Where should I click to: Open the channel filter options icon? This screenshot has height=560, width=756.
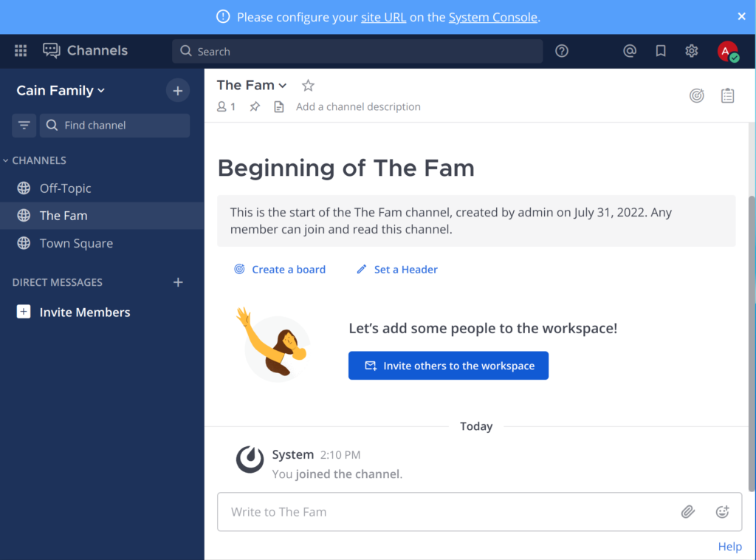click(x=24, y=126)
